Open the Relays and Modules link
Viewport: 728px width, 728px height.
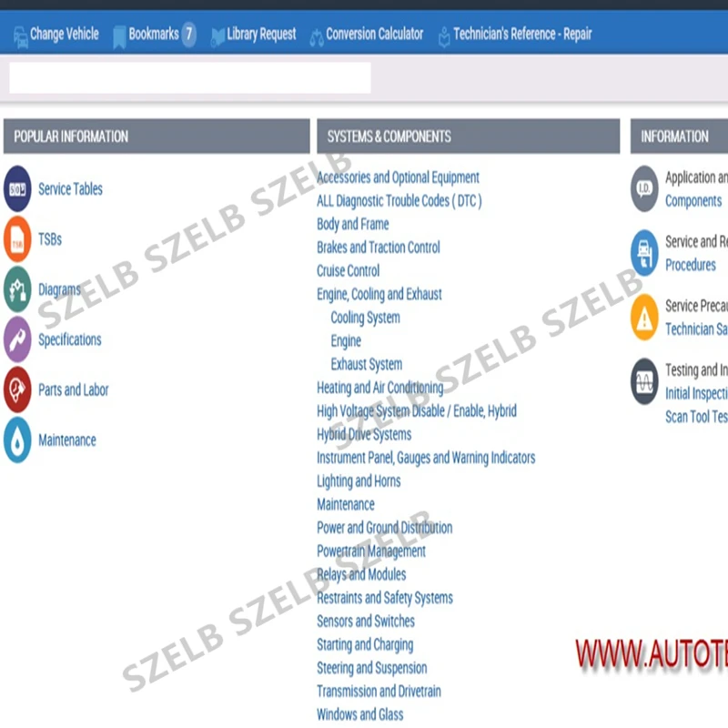[361, 574]
